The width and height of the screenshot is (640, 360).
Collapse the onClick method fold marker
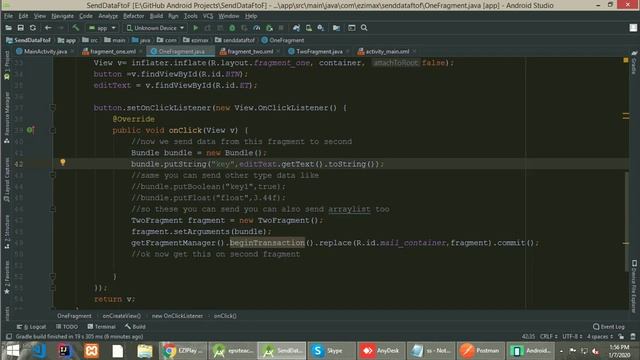(53, 130)
